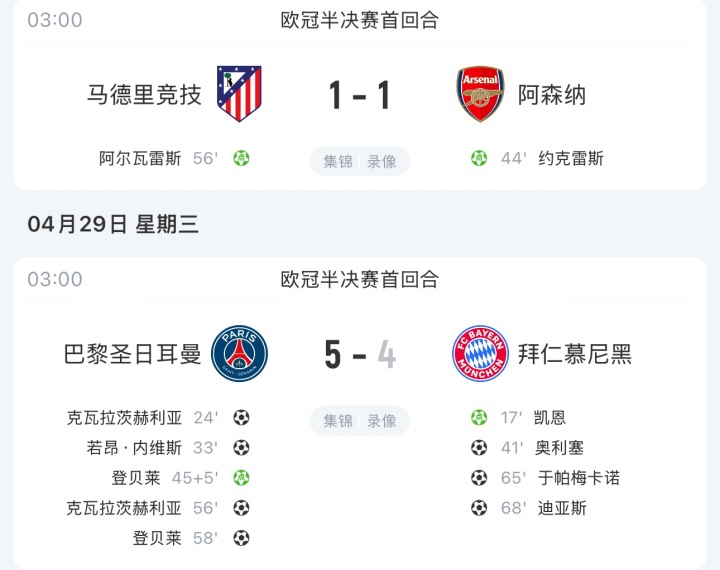Open 集锦 highlights for the PSG–Bayern match
Screen dimensions: 720x570
click(x=338, y=421)
